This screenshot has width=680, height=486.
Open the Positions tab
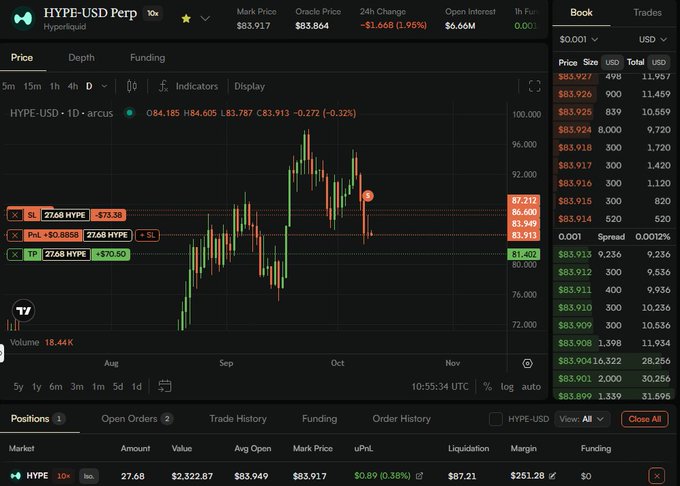click(37, 419)
